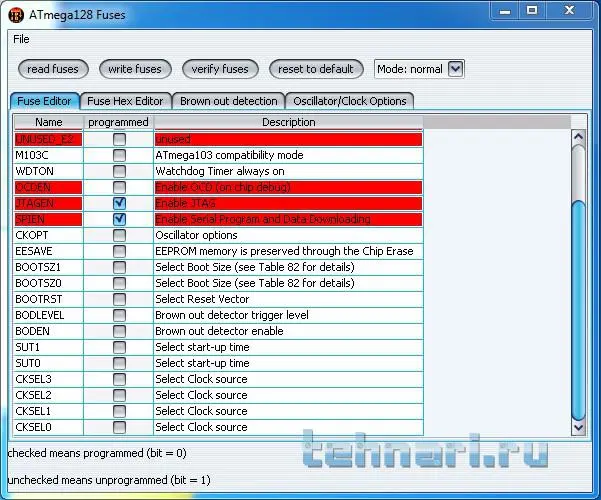
Task: Select the BOOTRST name cell
Action: [49, 299]
